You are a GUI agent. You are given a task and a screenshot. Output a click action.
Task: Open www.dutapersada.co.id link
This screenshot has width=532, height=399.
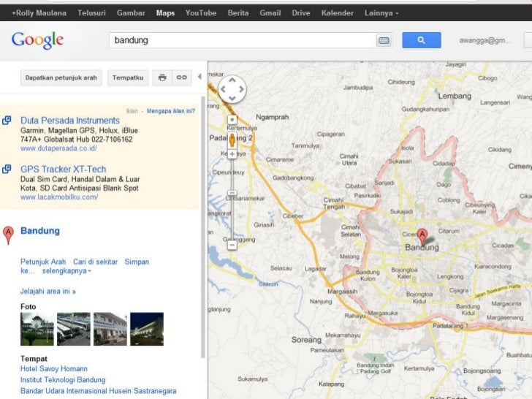click(58, 148)
